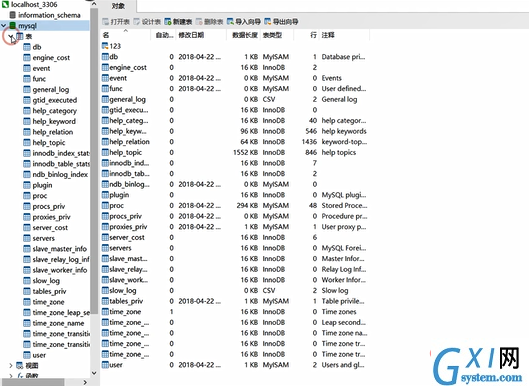Click the event table icon in object list
Viewport: 529px width, 386px height.
[105, 78]
